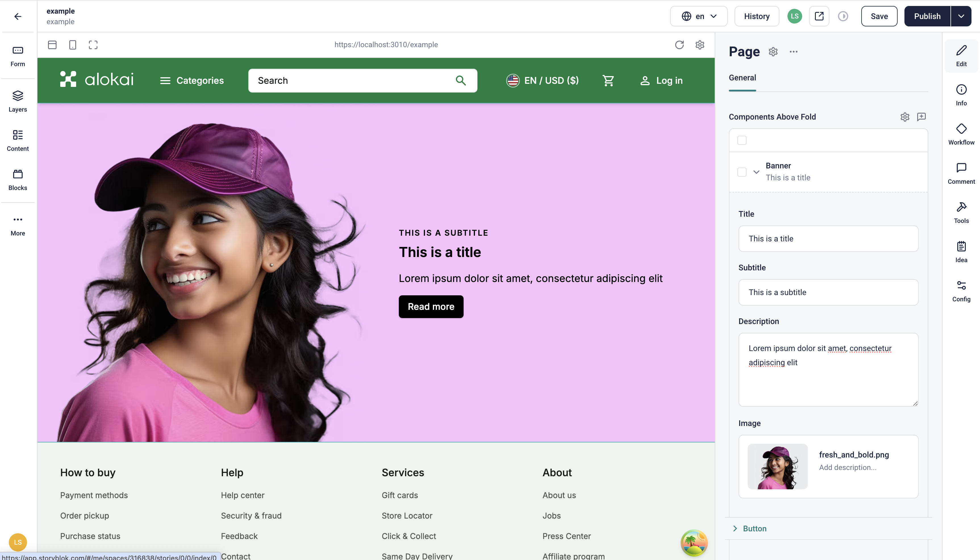Click the LS collaborator avatar in header
Viewport: 980px width, 560px height.
tap(795, 16)
